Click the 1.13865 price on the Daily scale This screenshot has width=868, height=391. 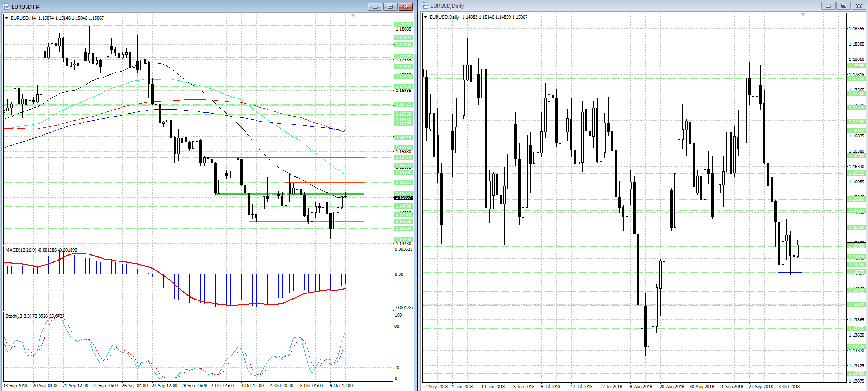pos(856,320)
